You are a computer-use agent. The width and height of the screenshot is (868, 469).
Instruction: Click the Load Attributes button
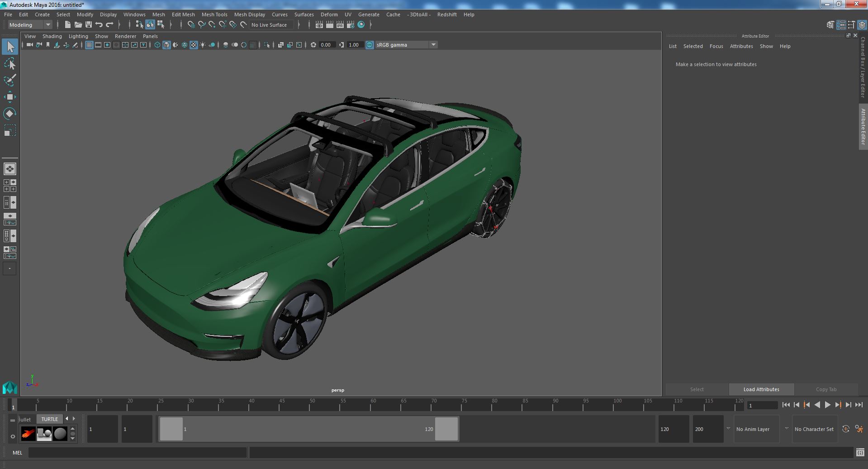point(761,389)
